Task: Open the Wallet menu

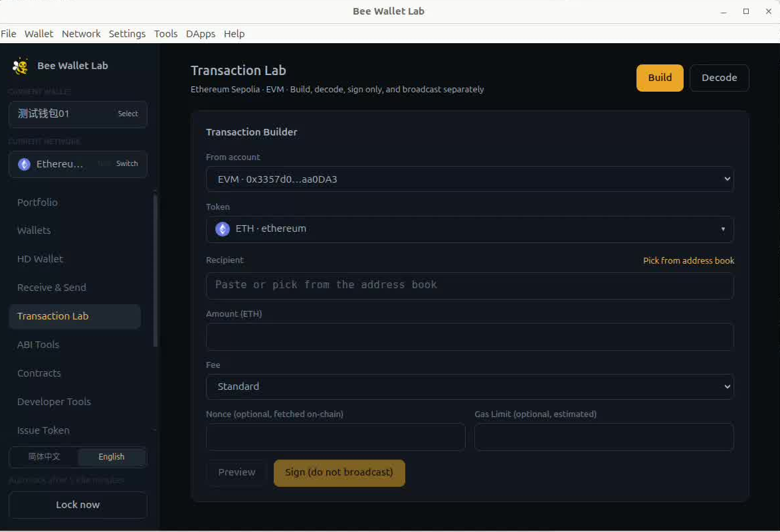Action: tap(39, 34)
